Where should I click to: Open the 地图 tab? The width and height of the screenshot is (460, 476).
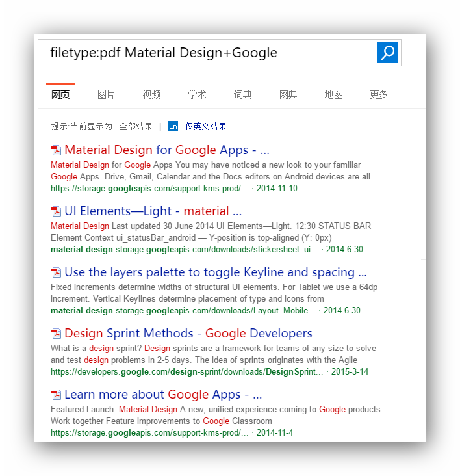tap(333, 94)
